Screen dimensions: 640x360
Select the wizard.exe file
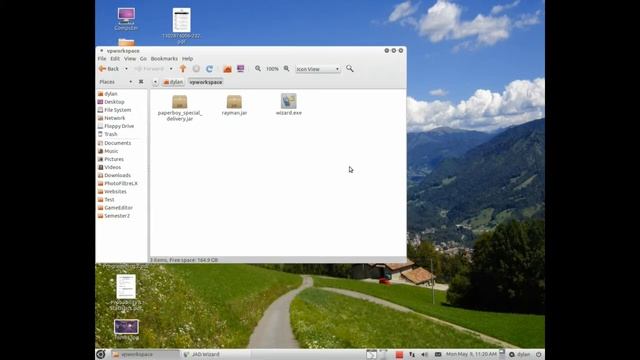[x=289, y=104]
